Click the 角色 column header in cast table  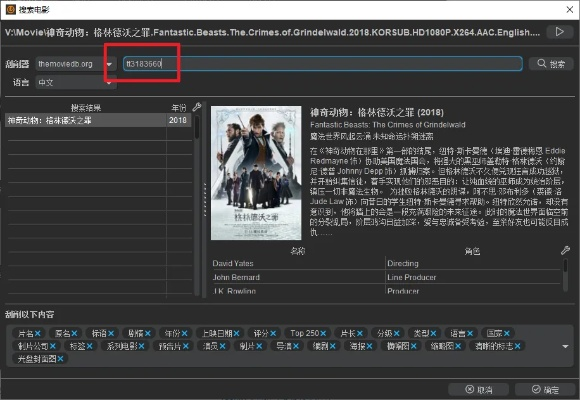coord(472,251)
